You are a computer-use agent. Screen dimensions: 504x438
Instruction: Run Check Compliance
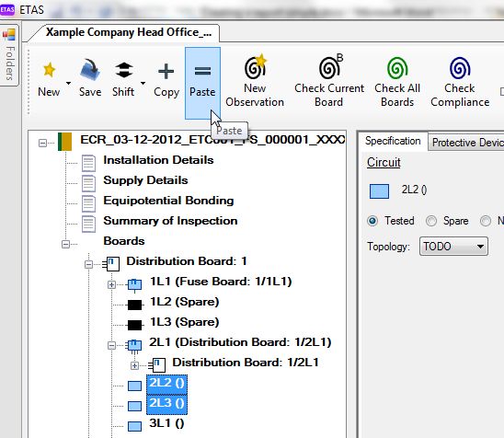pyautogui.click(x=460, y=82)
